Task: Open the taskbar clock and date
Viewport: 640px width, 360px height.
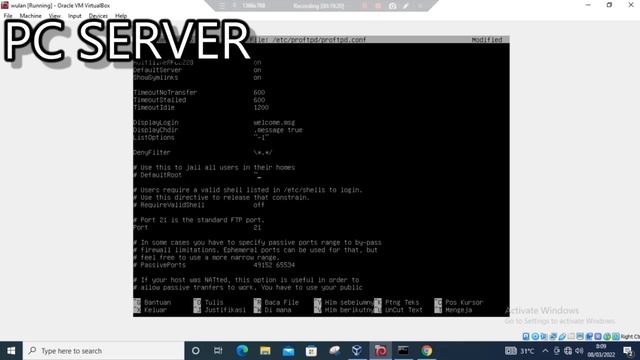Action: (601, 351)
